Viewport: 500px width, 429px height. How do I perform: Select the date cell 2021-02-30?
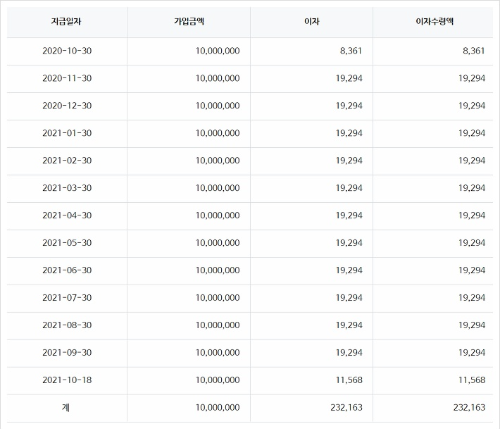(67, 160)
